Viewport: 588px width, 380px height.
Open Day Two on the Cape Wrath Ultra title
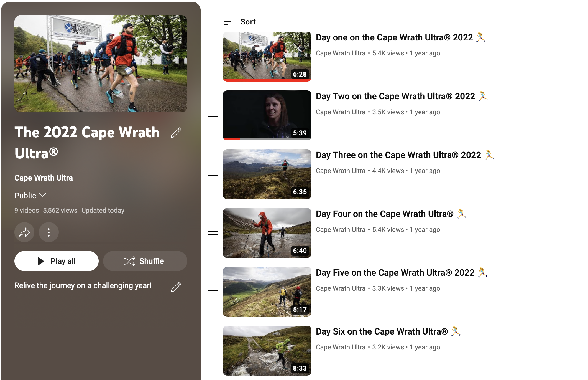click(x=395, y=96)
